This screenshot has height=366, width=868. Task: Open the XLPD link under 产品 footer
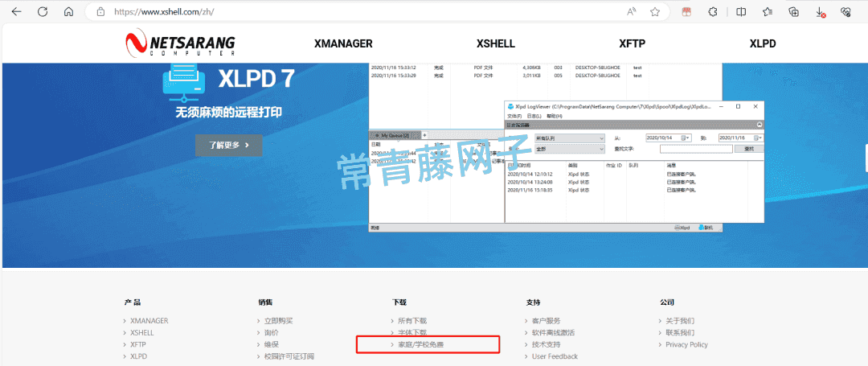(138, 356)
